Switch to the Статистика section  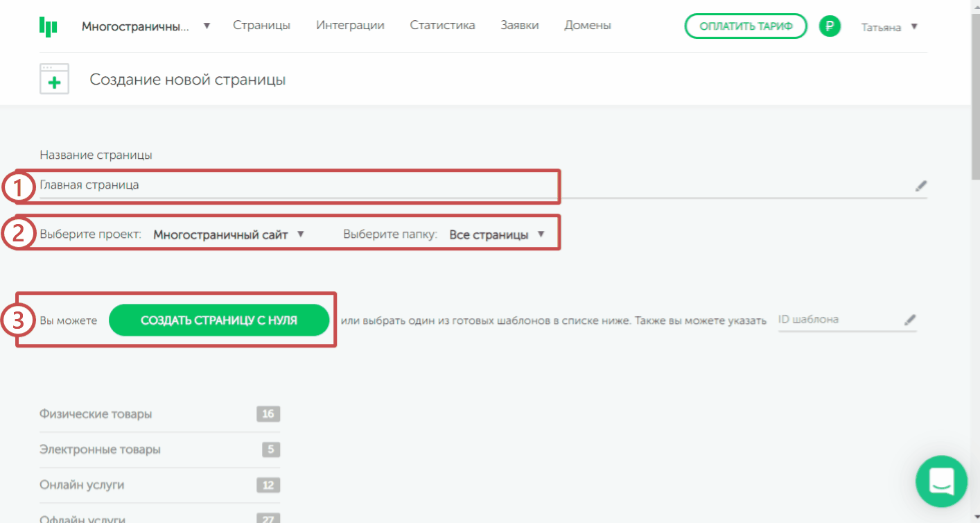[x=442, y=26]
